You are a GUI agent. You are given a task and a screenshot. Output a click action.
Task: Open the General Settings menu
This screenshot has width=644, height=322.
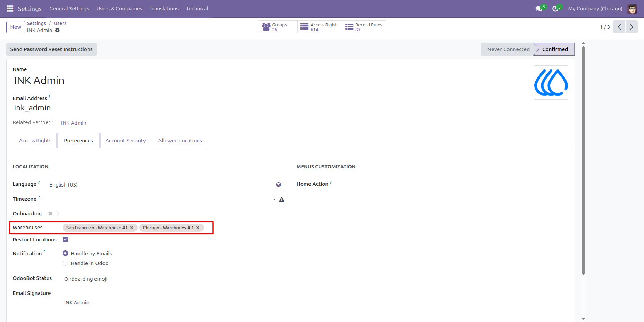69,9
